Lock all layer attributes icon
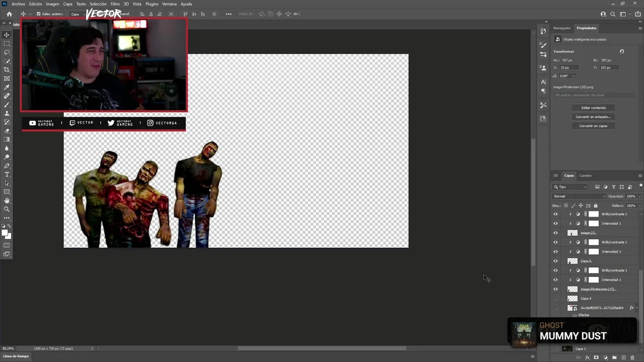Image resolution: width=644 pixels, height=362 pixels. click(596, 206)
